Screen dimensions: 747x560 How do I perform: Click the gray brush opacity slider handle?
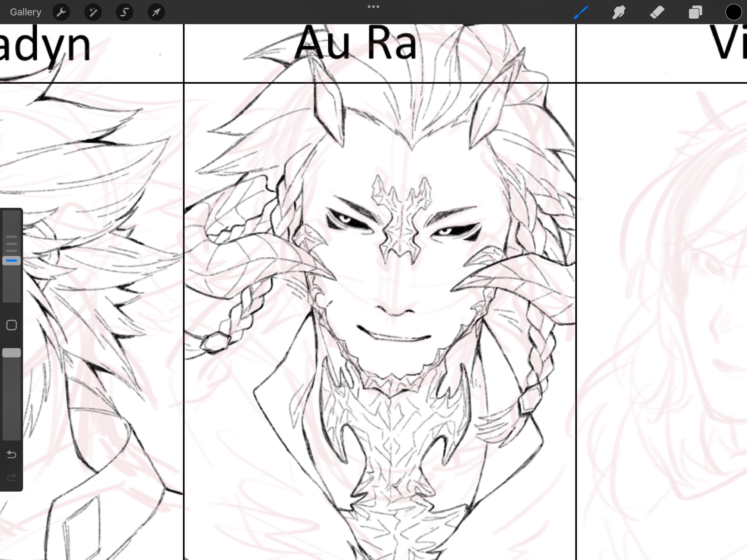click(x=12, y=353)
